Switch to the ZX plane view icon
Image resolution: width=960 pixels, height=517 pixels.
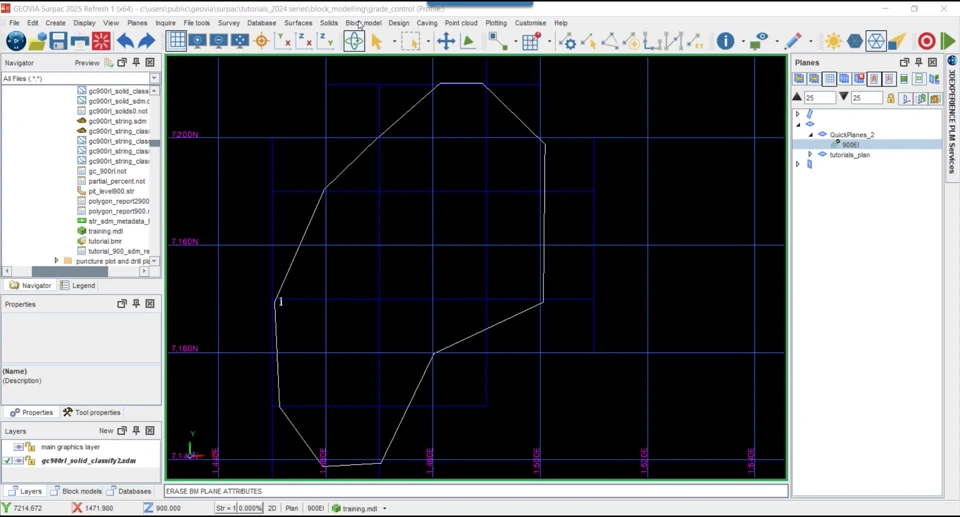tap(304, 42)
